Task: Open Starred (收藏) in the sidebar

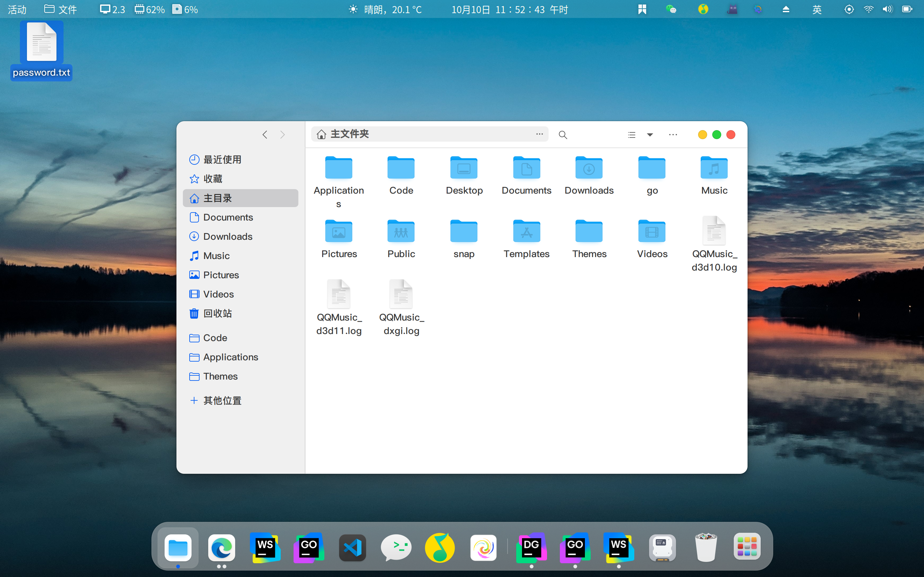Action: tap(212, 179)
